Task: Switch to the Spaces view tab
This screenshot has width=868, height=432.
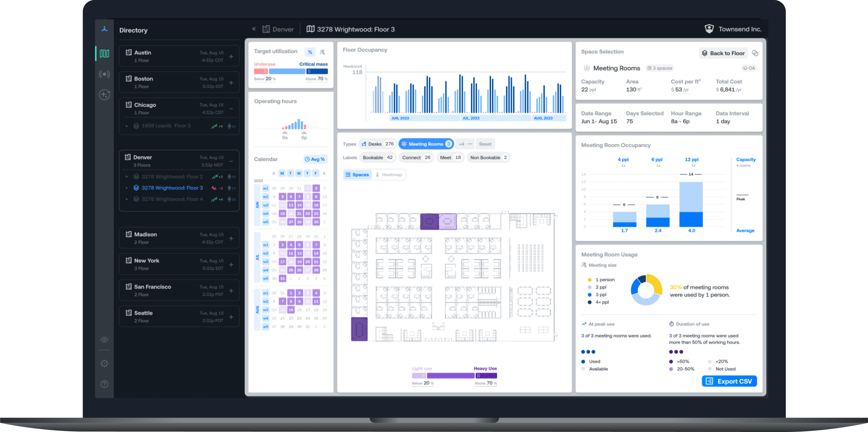Action: [357, 175]
